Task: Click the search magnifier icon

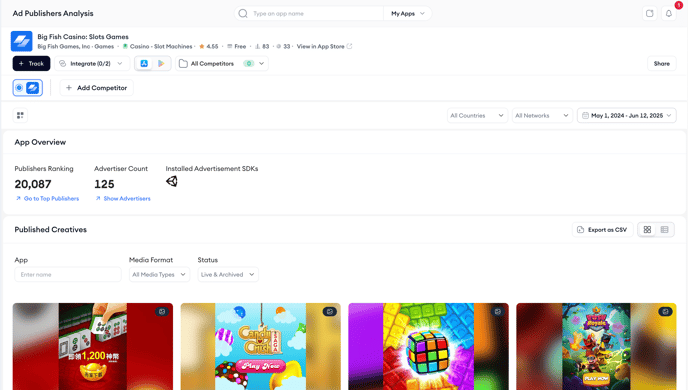Action: click(243, 14)
